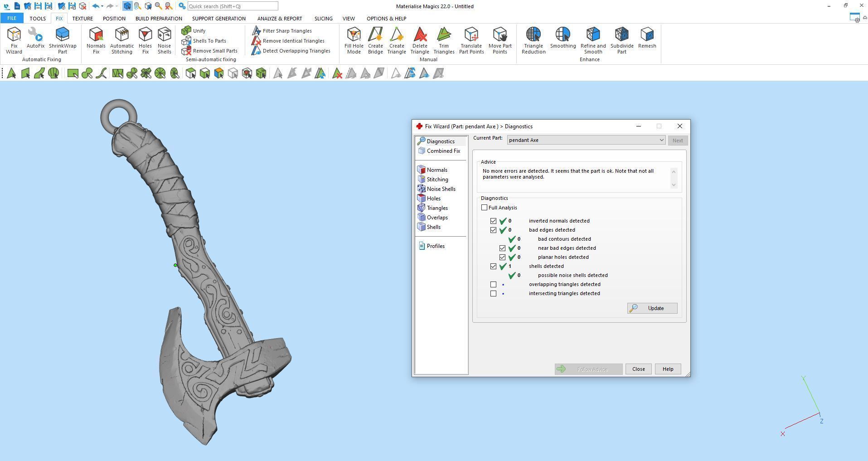Toggle the bad edges detected checkbox
Viewport: 868px width, 461px height.
pyautogui.click(x=493, y=230)
